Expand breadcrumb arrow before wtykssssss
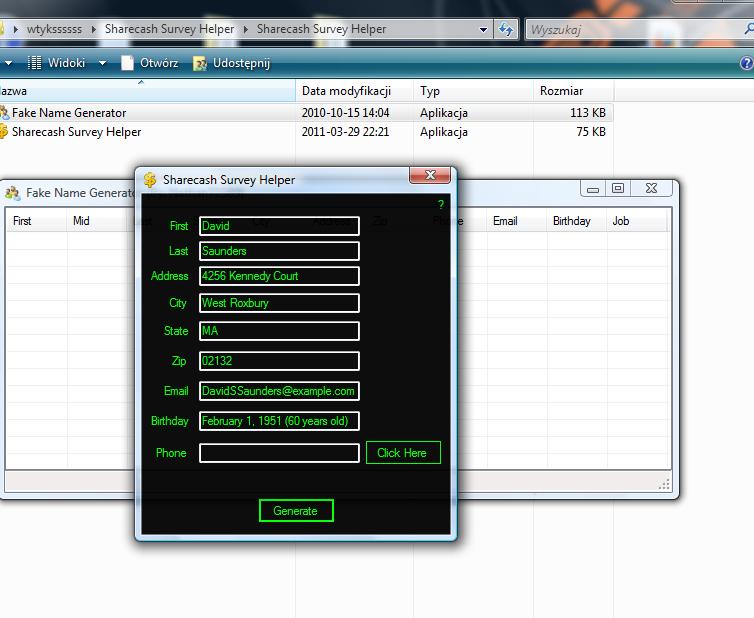The image size is (754, 618). coord(16,29)
